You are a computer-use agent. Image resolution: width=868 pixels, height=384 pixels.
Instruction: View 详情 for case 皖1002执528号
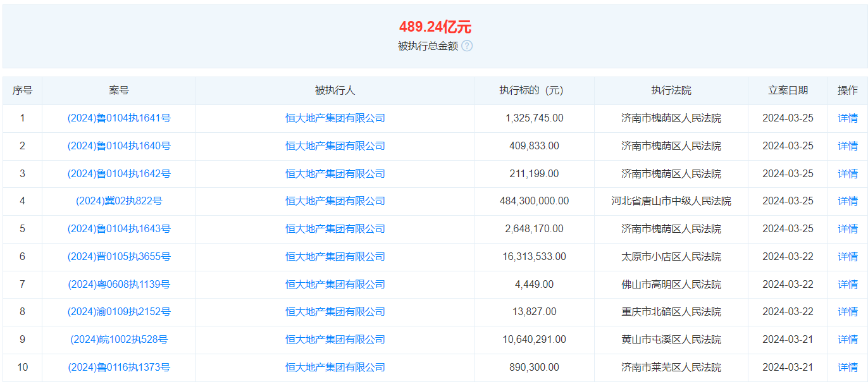tap(848, 339)
